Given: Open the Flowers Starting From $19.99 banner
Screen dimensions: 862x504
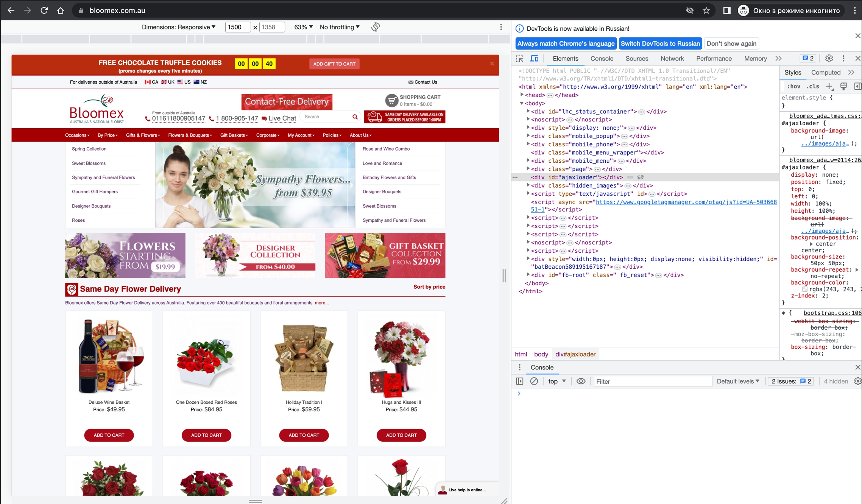Looking at the screenshot, I should pyautogui.click(x=125, y=255).
